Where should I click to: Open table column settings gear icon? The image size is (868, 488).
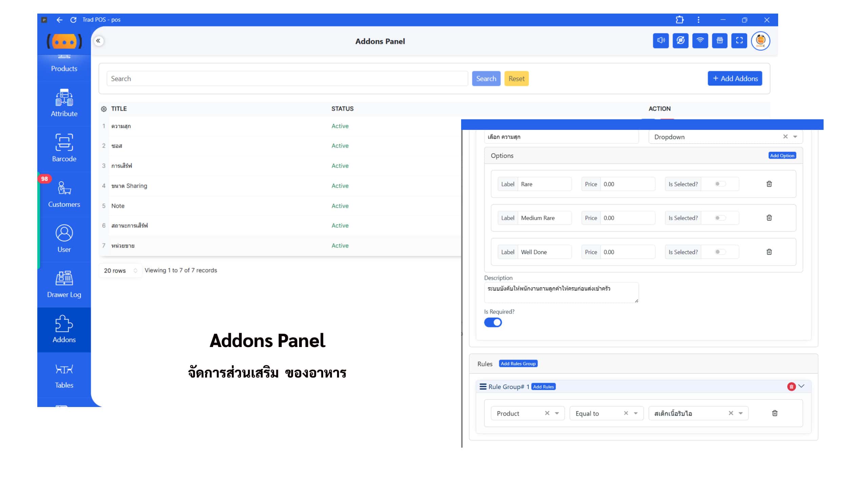[x=104, y=109]
